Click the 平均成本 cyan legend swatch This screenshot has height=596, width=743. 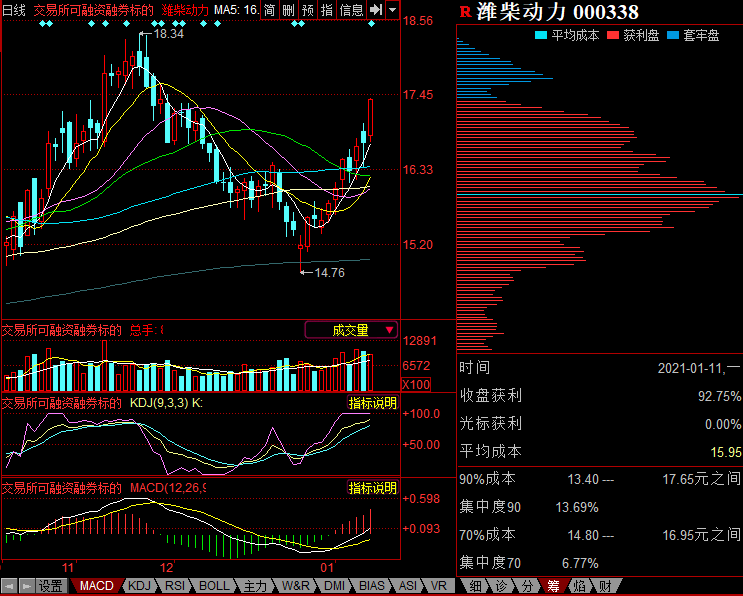click(541, 35)
